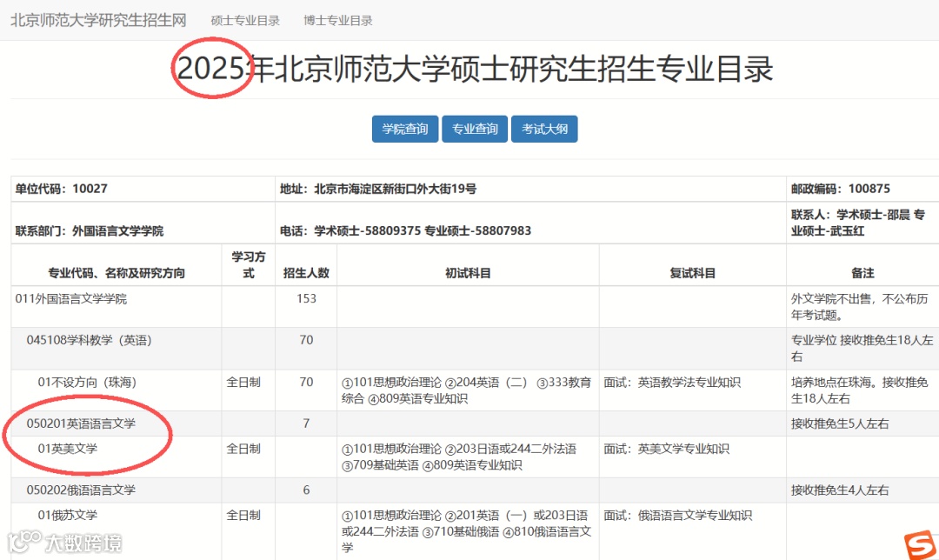
Task: Select enrollment number 7
Action: click(306, 423)
